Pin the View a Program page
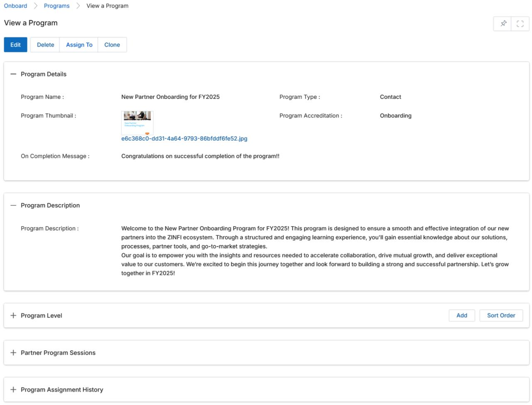The height and width of the screenshot is (405, 532). pos(503,24)
